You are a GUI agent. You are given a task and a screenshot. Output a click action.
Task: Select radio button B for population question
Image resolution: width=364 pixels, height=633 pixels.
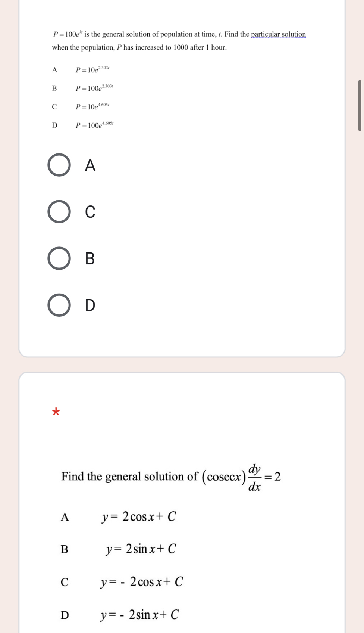click(x=59, y=259)
